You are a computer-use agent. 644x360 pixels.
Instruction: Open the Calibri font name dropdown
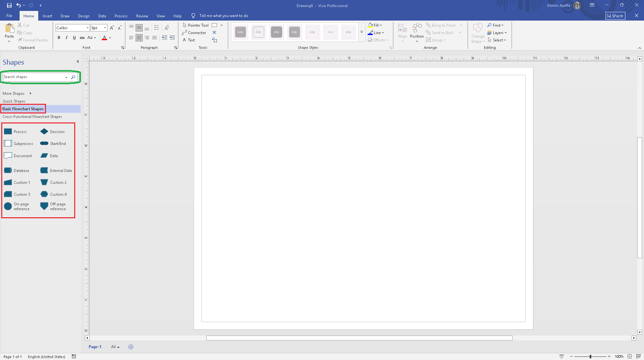pyautogui.click(x=87, y=28)
